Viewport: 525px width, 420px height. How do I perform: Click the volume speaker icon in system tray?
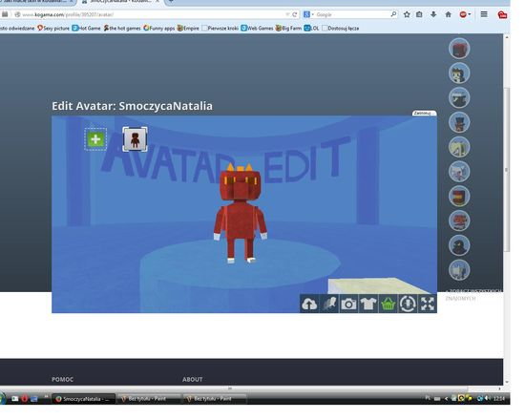click(487, 399)
